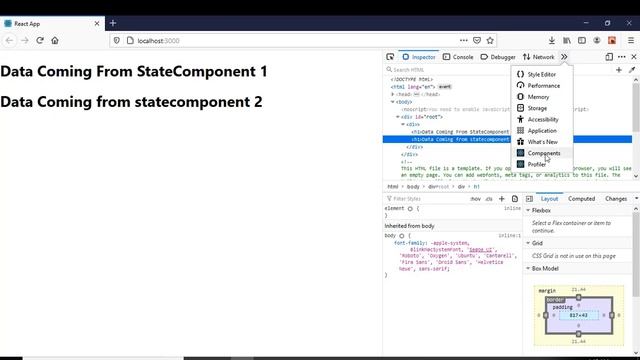
Task: Open Accessibility from the tools menu
Action: pos(542,119)
